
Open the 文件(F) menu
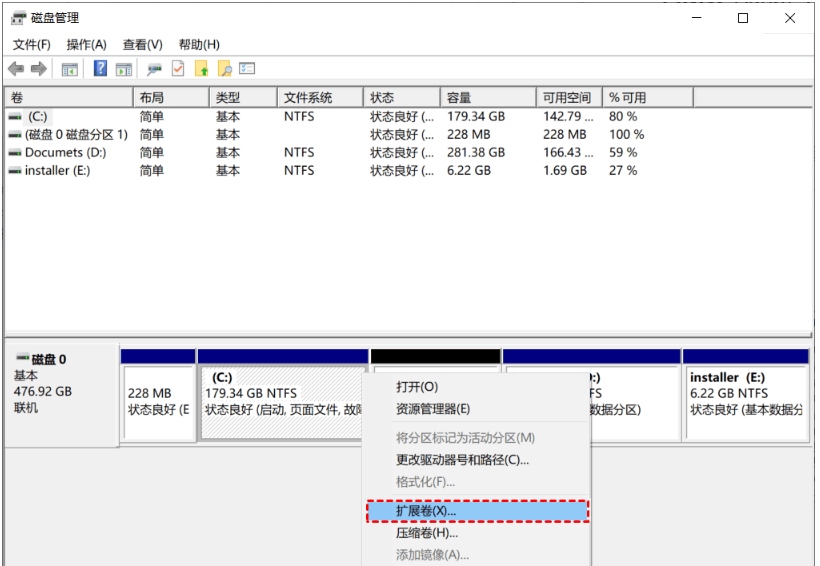coord(32,44)
